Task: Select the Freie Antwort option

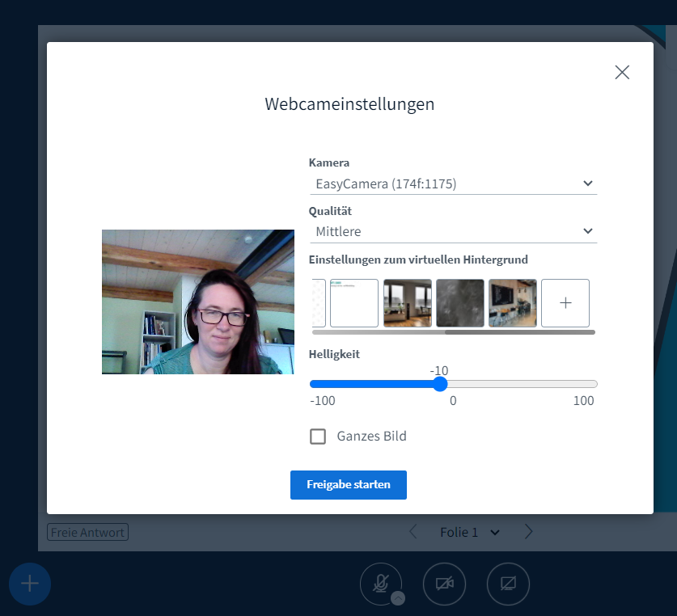Action: (x=87, y=532)
